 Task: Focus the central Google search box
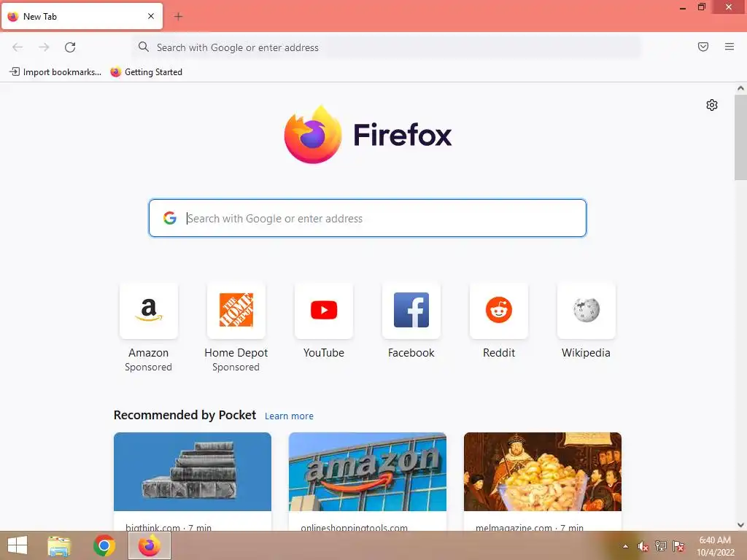[x=368, y=218]
